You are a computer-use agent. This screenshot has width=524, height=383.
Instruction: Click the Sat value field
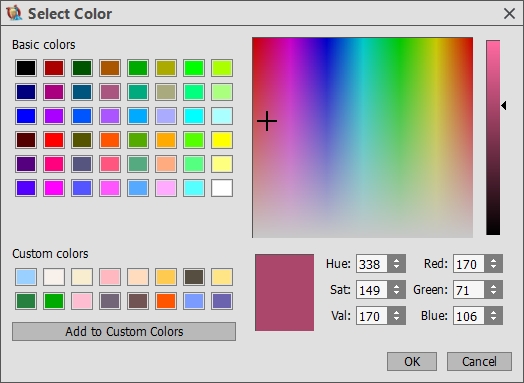pos(372,289)
